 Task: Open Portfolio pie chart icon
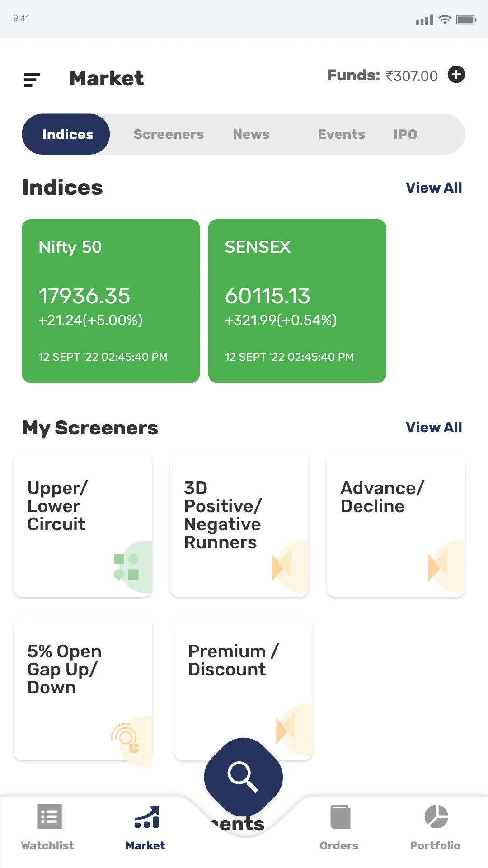tap(436, 816)
